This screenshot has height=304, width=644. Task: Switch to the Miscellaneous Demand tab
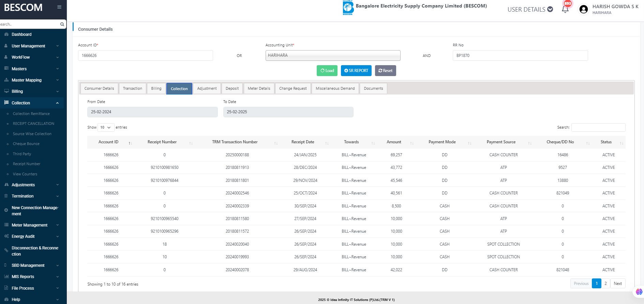click(335, 88)
